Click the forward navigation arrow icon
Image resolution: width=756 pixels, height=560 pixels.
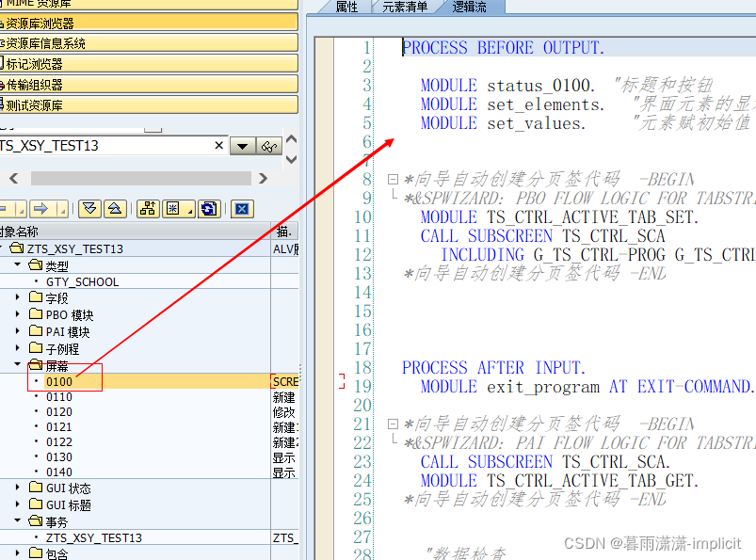41,209
